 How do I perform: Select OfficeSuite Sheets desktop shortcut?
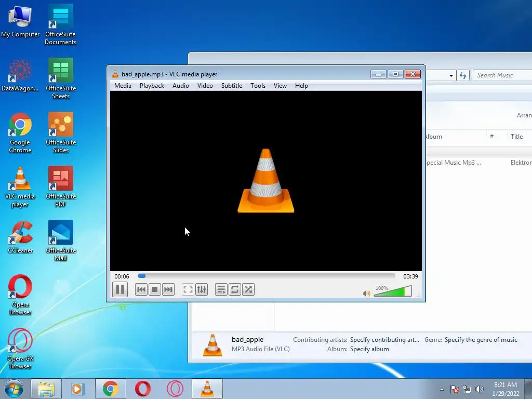[x=60, y=78]
